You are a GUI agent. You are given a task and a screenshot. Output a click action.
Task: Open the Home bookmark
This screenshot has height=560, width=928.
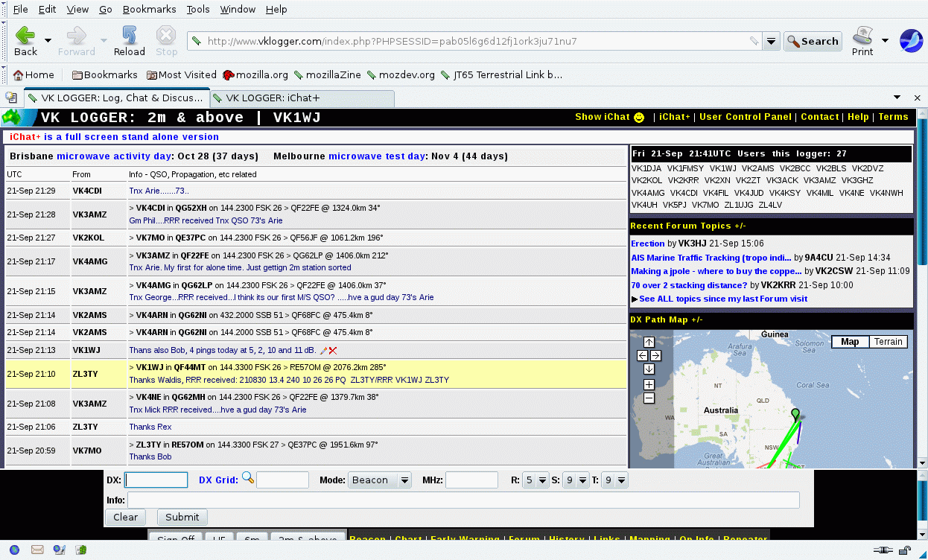[34, 75]
